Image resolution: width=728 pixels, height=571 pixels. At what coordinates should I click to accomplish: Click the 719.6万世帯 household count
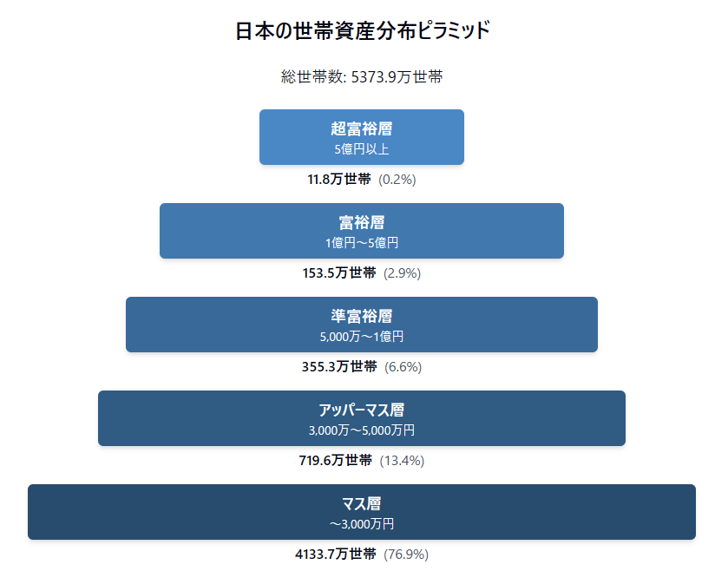pyautogui.click(x=336, y=461)
